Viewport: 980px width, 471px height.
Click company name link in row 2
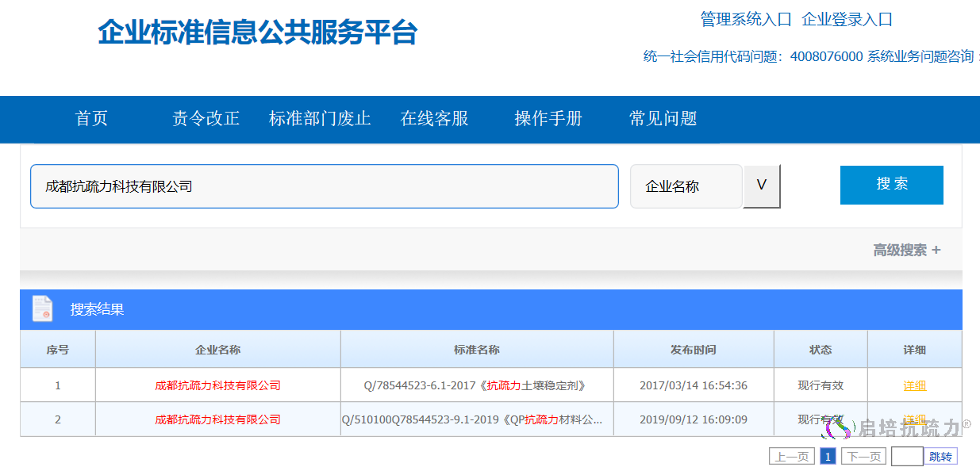(217, 419)
